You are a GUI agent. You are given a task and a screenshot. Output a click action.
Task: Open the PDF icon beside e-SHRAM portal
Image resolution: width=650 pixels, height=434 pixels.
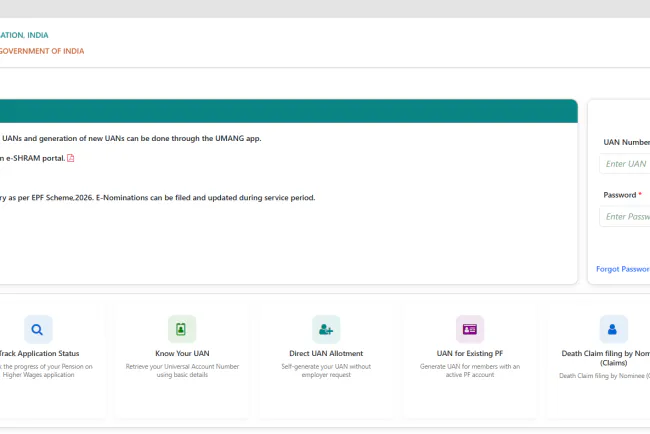coord(70,158)
